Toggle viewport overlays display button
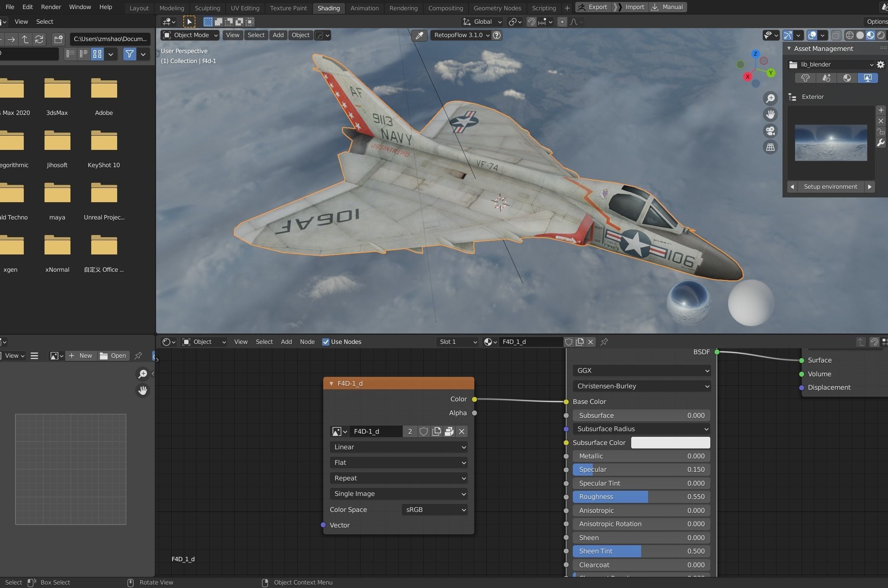 812,35
